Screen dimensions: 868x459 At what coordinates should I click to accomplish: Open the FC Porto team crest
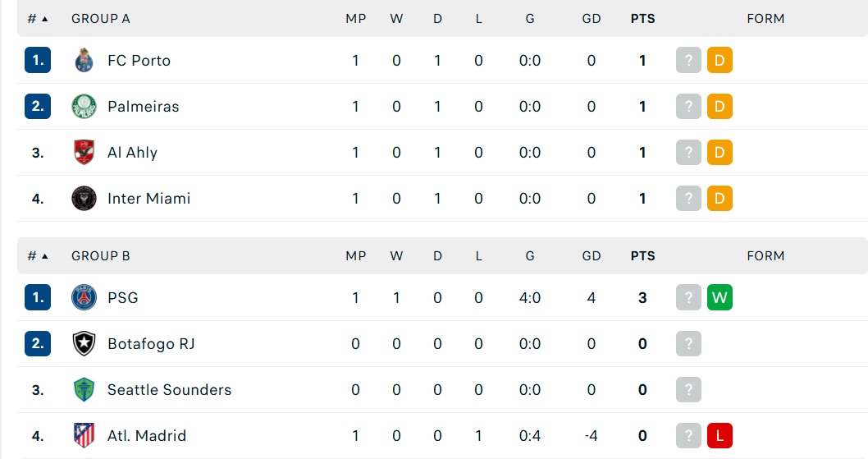85,61
